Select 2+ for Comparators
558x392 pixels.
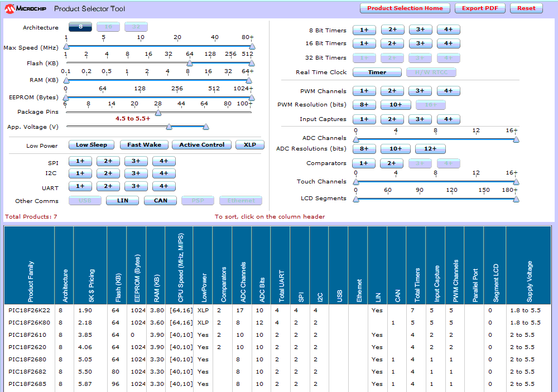pyautogui.click(x=392, y=163)
